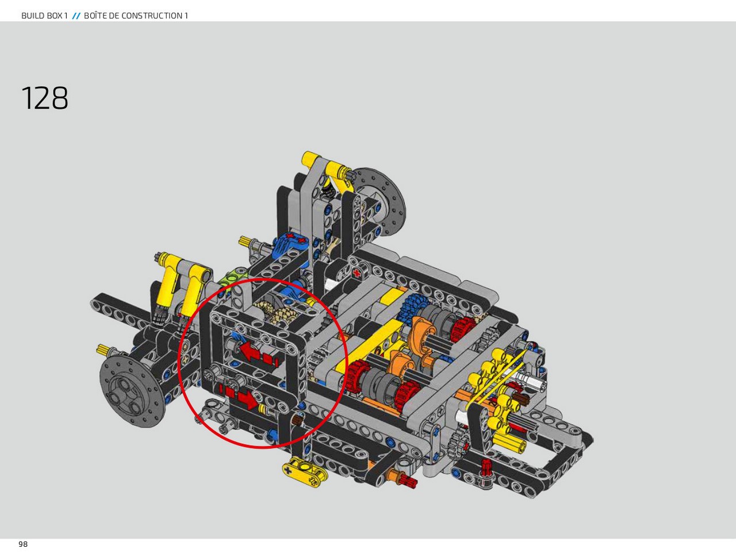Click the page number 98
Viewport: 736px width, 560px height.
coord(23,544)
